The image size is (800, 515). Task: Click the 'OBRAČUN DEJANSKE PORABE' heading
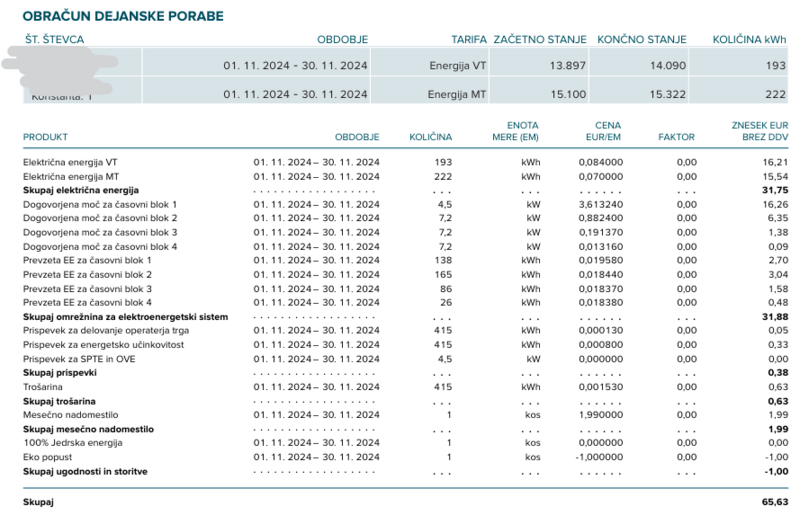123,17
